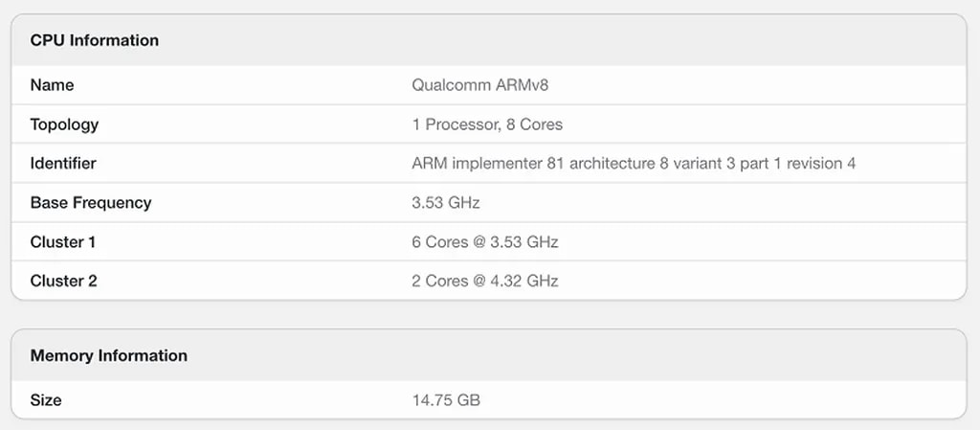Click the Memory Information header
The height and width of the screenshot is (430, 980).
click(x=109, y=355)
